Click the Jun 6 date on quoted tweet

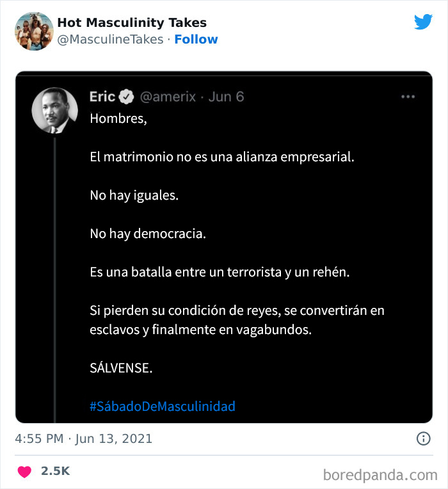(x=227, y=97)
